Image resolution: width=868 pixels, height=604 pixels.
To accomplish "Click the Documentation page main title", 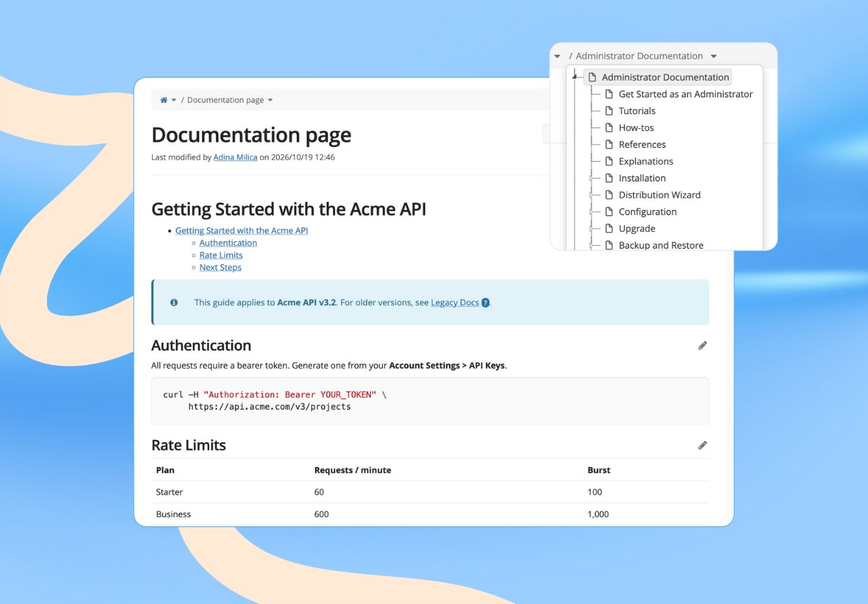I will pyautogui.click(x=252, y=135).
